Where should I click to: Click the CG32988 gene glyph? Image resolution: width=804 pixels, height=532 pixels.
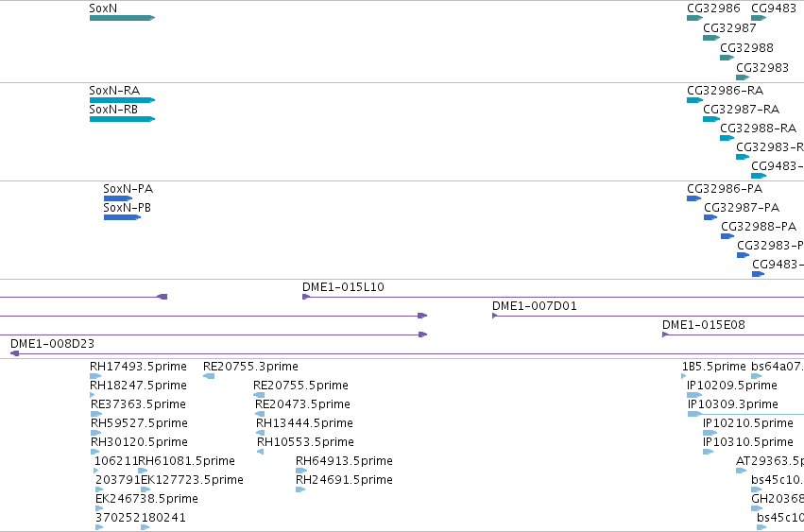pyautogui.click(x=727, y=58)
